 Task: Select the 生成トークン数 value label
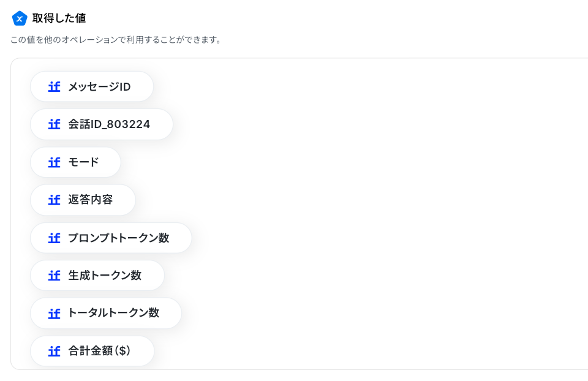tap(105, 276)
